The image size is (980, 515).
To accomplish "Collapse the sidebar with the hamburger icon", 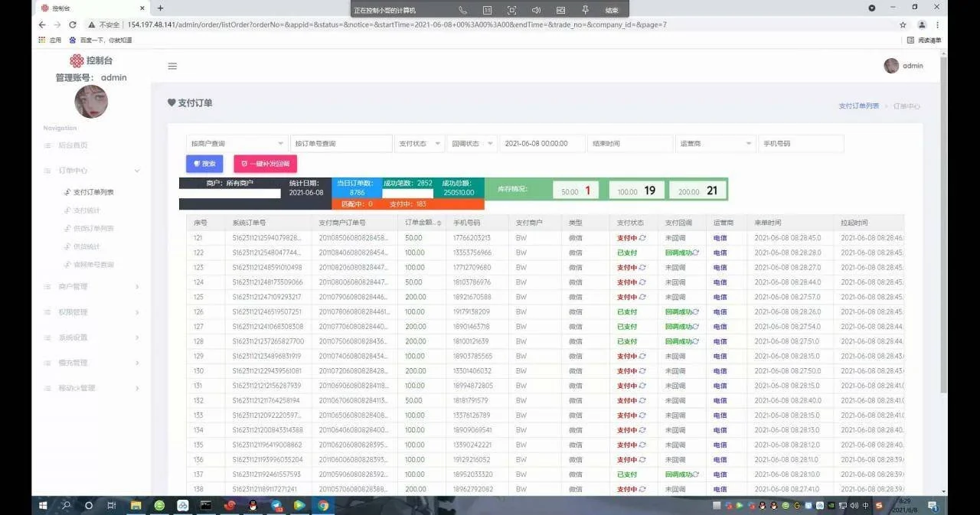I will point(172,66).
